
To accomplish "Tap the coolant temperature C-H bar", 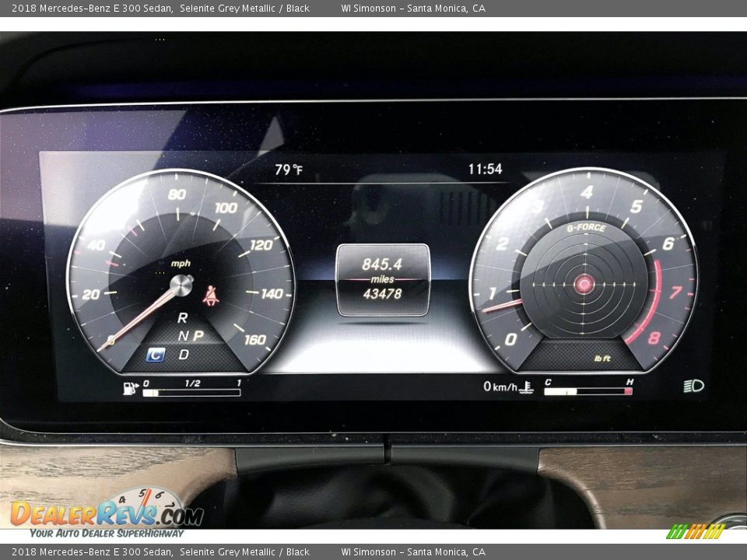I will [588, 391].
